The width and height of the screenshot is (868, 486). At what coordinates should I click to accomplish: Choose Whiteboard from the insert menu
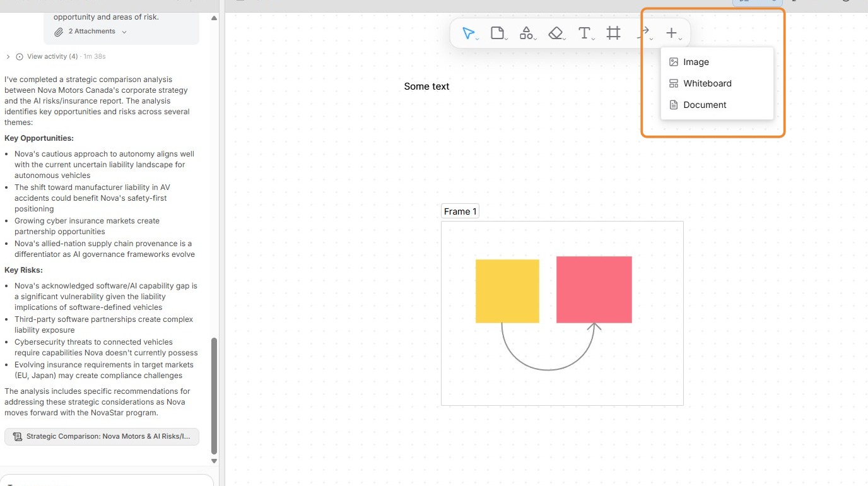(717, 83)
